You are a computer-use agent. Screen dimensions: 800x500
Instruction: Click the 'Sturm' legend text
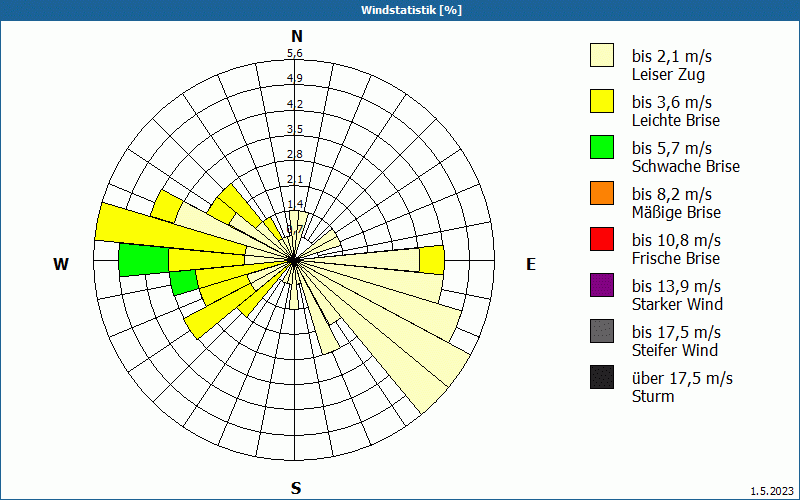(653, 396)
